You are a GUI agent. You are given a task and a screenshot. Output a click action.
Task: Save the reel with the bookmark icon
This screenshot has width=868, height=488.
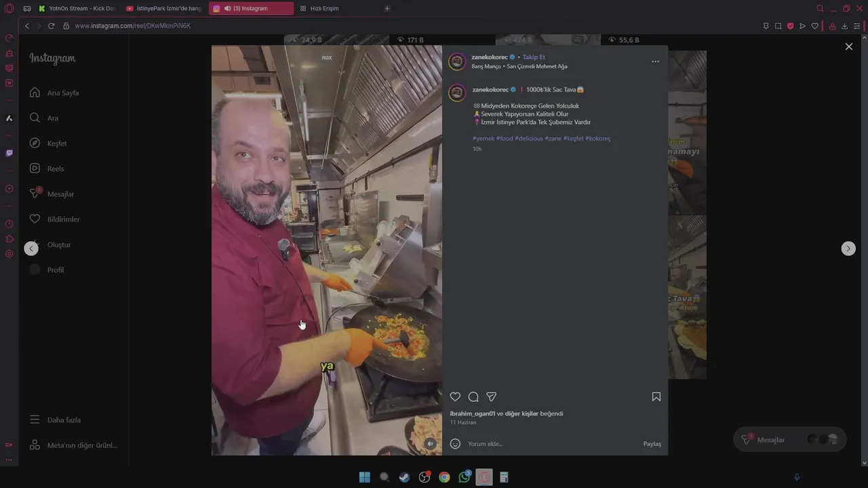pos(656,396)
